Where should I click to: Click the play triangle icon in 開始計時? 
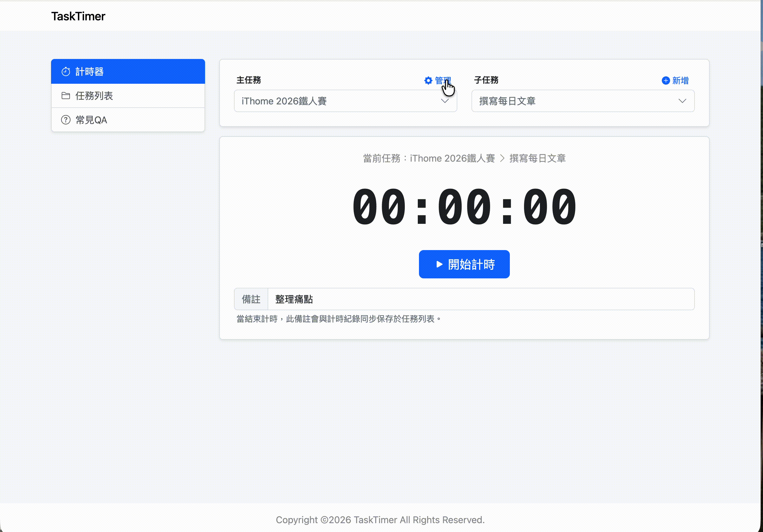[439, 264]
